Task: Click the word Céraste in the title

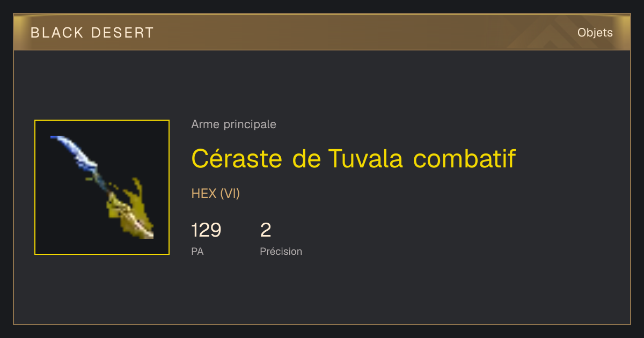Action: (x=237, y=158)
